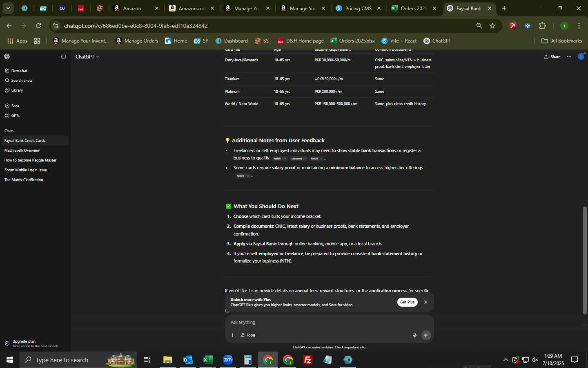Switch to first Manage You tab
The image size is (588, 368).
(x=247, y=8)
